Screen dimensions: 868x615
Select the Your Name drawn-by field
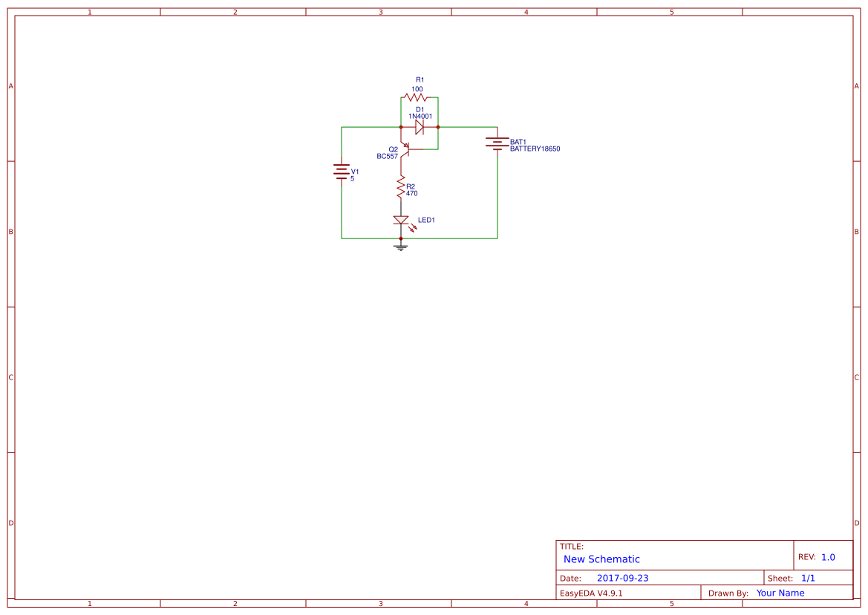(780, 593)
